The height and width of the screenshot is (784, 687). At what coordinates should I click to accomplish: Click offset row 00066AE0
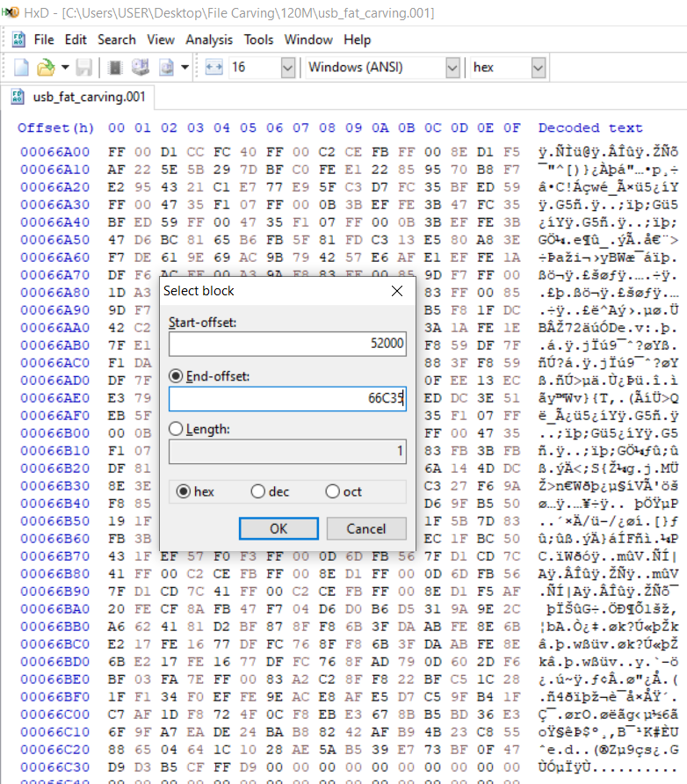pyautogui.click(x=55, y=398)
